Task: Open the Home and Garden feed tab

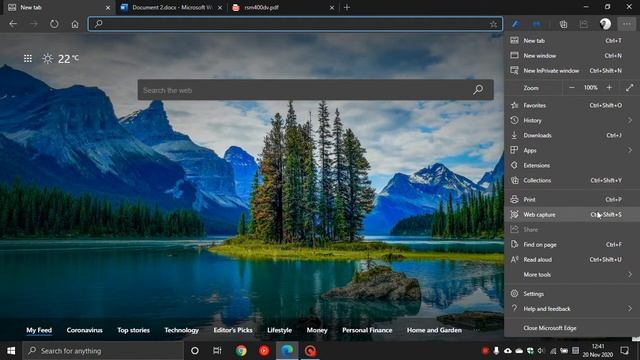Action: point(434,330)
